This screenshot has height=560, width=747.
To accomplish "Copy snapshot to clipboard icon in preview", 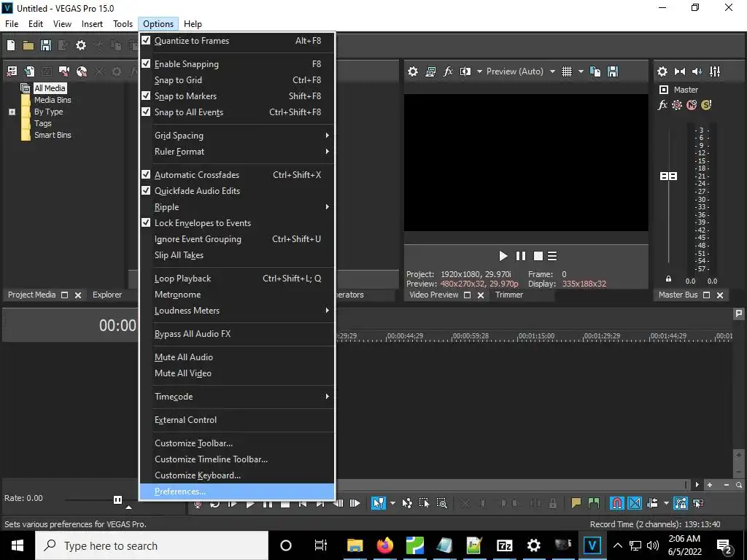I will tap(595, 71).
